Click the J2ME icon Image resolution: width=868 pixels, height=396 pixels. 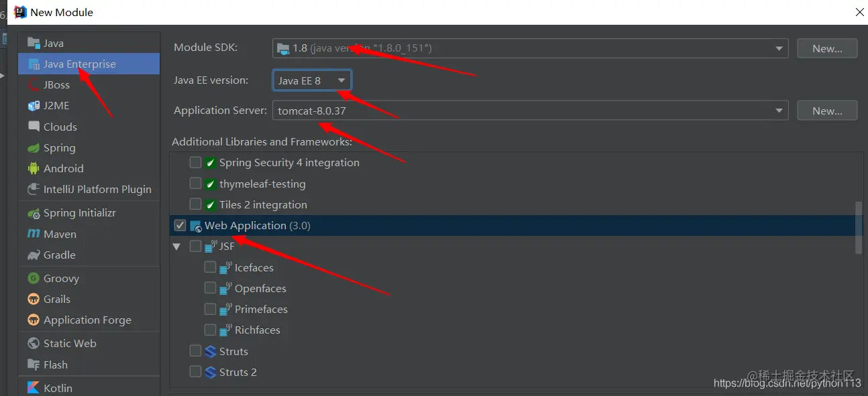tap(34, 105)
